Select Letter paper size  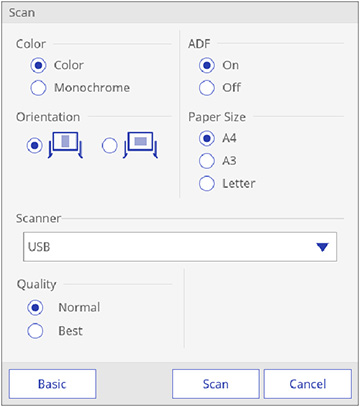pos(207,183)
